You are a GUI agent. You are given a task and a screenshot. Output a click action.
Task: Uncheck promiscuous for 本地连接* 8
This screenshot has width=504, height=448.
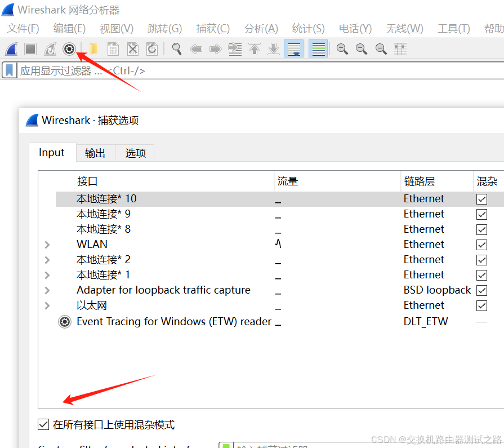click(x=481, y=229)
